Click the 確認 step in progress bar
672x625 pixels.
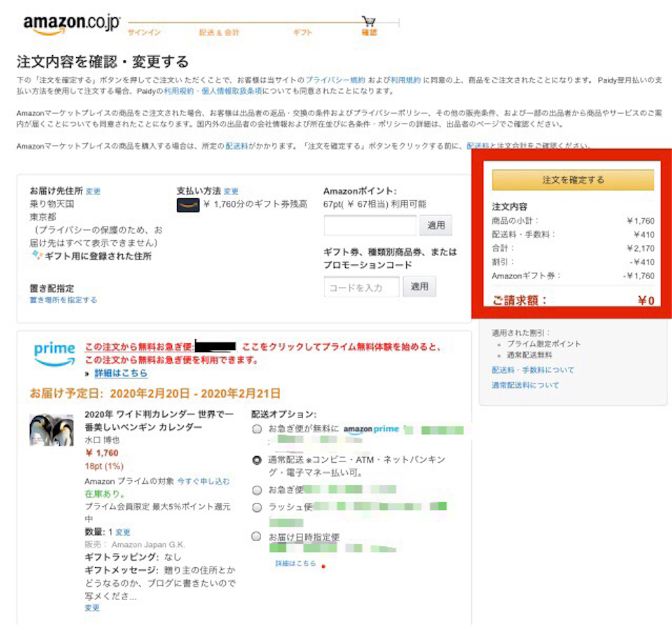(369, 33)
